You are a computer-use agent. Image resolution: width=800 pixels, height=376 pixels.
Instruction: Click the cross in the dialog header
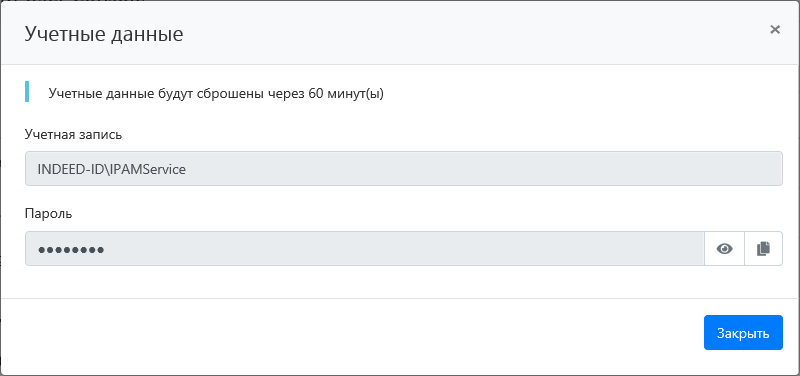point(775,30)
